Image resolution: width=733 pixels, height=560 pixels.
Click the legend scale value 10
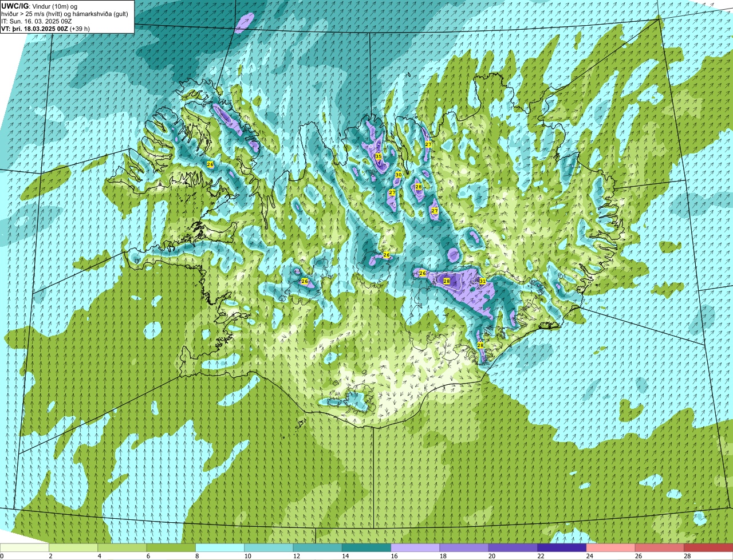(x=247, y=556)
